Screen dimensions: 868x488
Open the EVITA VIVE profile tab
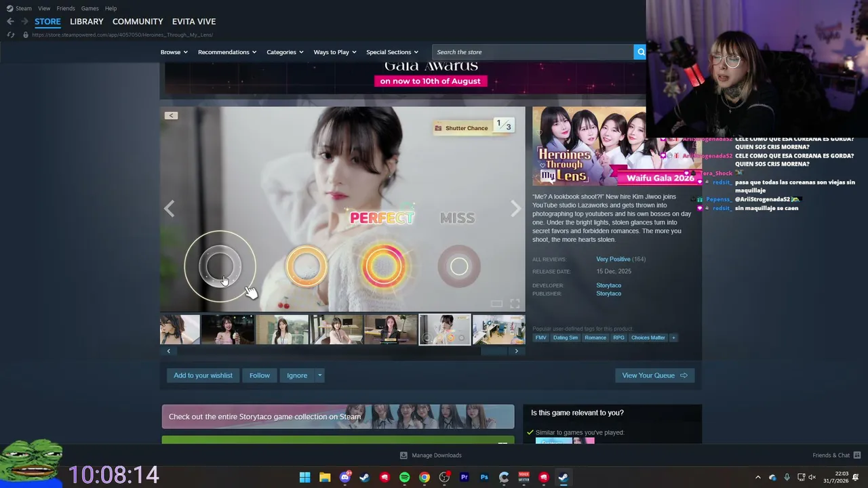(x=194, y=22)
